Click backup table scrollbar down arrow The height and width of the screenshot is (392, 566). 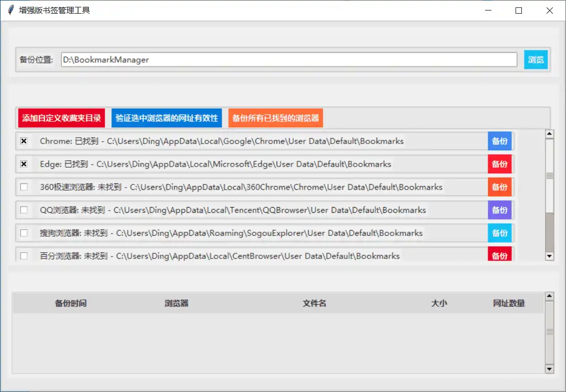pyautogui.click(x=549, y=369)
